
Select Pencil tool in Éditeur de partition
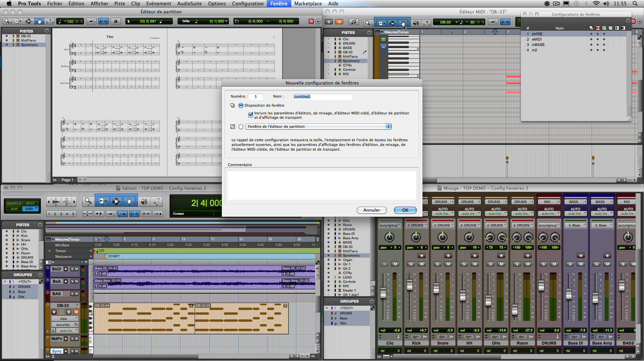49,21
